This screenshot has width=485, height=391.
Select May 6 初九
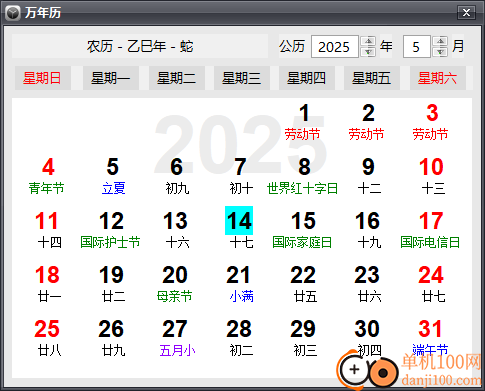coord(177,176)
